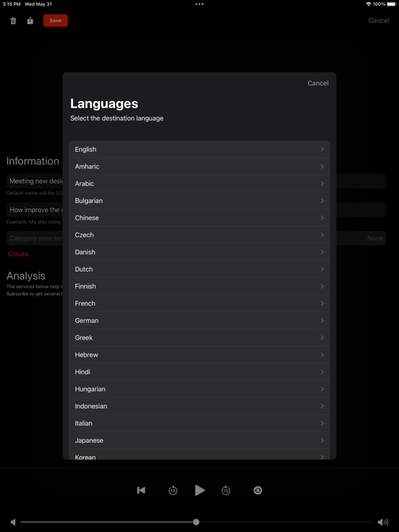
Task: Tap the Wi-Fi status icon
Action: [369, 4]
